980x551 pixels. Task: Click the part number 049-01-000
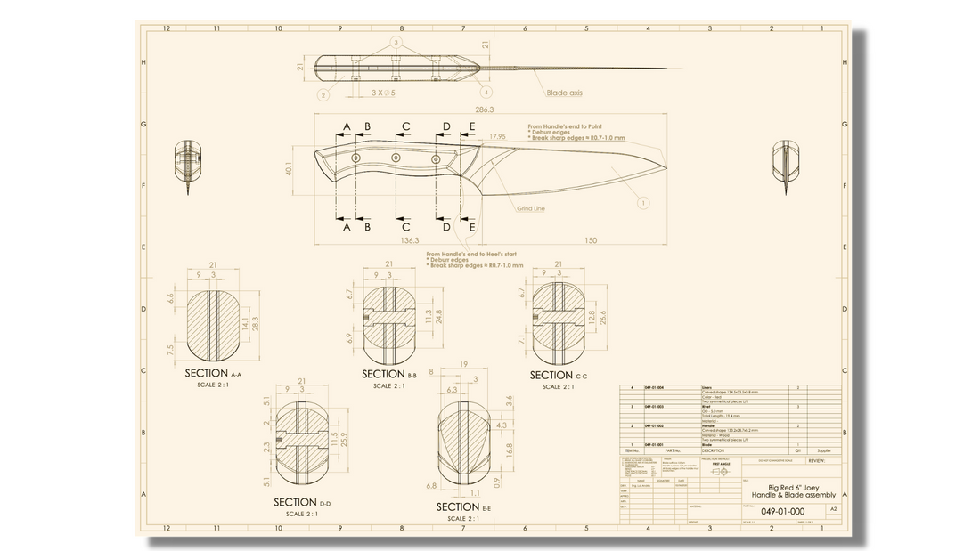coord(783,511)
